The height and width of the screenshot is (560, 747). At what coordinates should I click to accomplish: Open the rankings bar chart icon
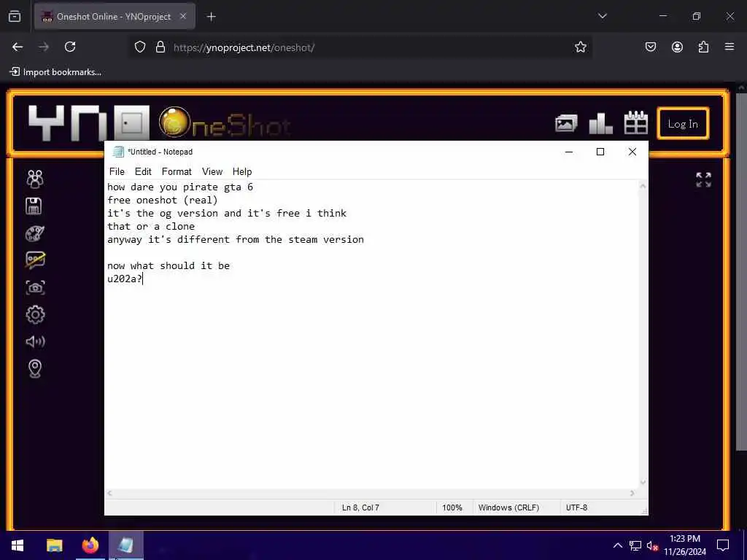pos(600,123)
